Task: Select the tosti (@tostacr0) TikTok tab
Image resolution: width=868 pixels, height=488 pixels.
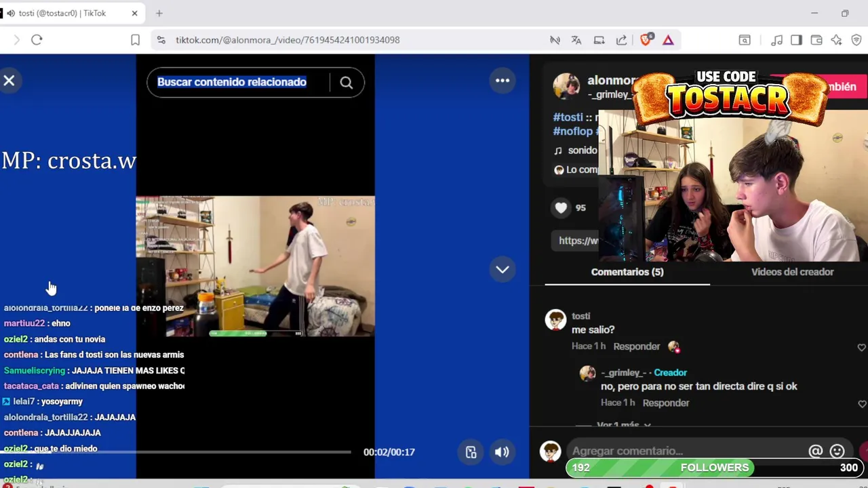Action: coord(62,13)
